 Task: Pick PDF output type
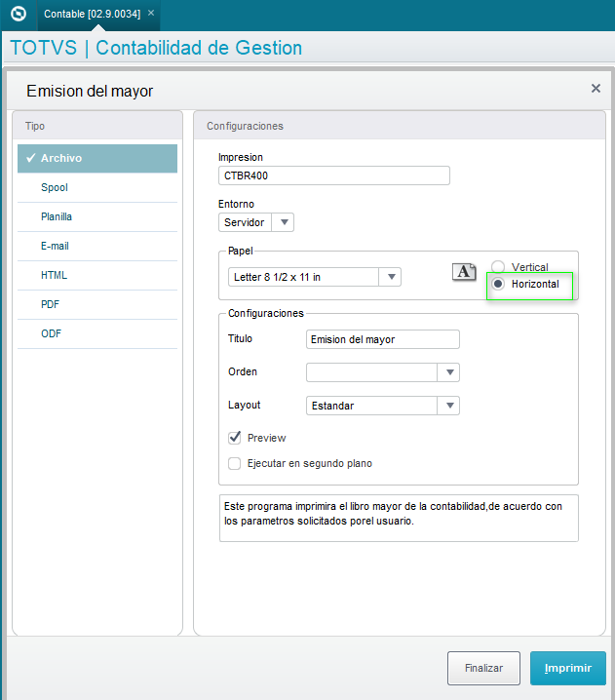97,304
